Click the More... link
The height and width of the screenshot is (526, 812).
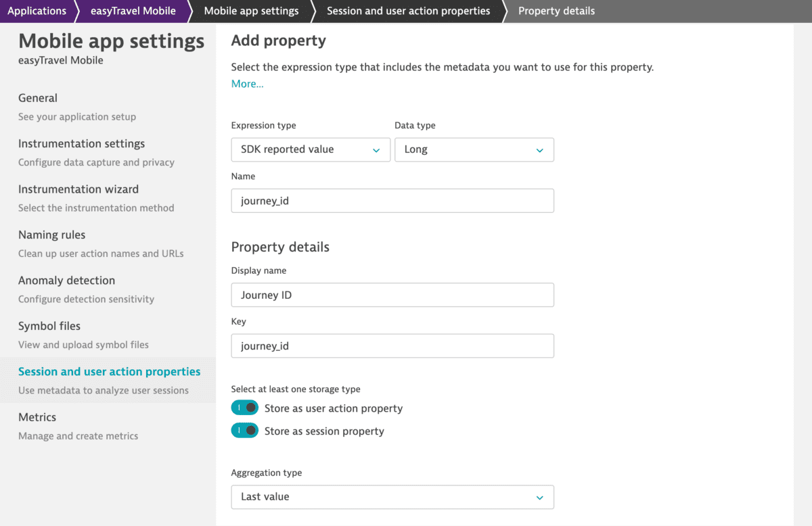pyautogui.click(x=247, y=83)
